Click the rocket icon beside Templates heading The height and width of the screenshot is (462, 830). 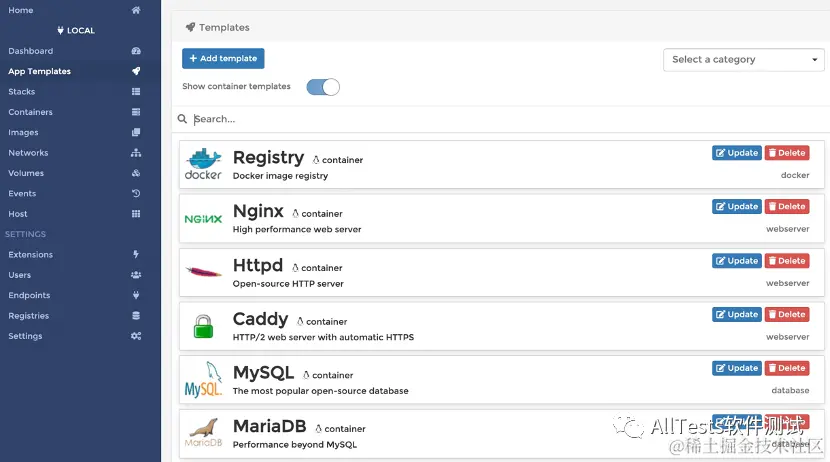click(x=190, y=27)
